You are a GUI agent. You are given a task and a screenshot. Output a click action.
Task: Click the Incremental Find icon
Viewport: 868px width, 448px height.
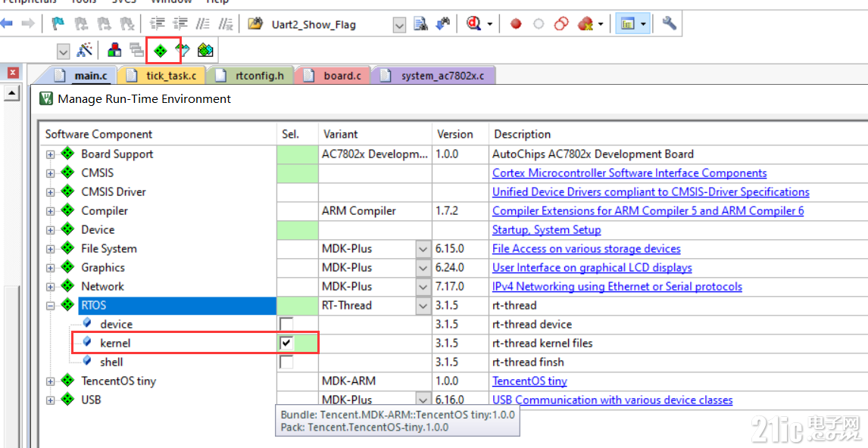pos(443,23)
